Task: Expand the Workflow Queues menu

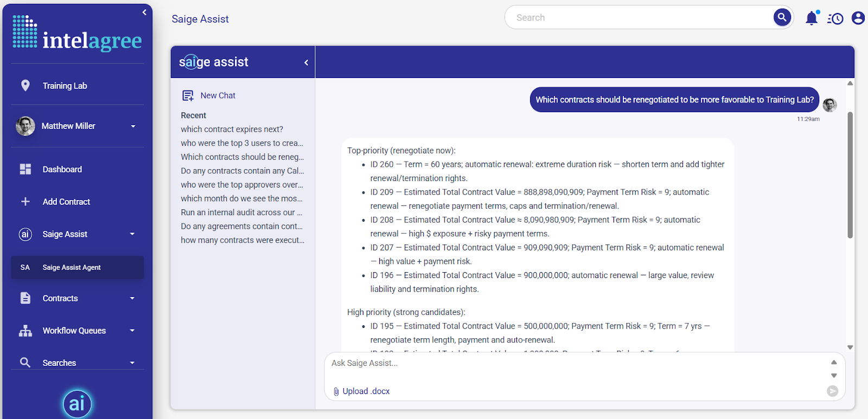Action: click(x=133, y=331)
